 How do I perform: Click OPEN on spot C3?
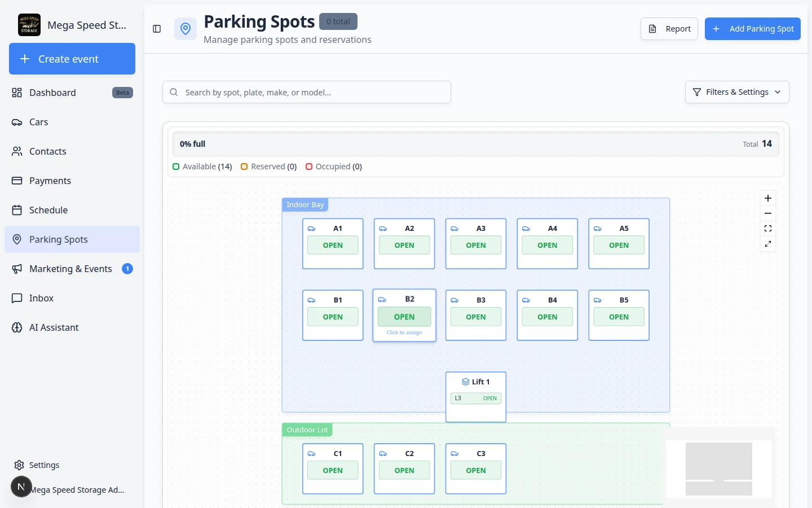click(476, 471)
